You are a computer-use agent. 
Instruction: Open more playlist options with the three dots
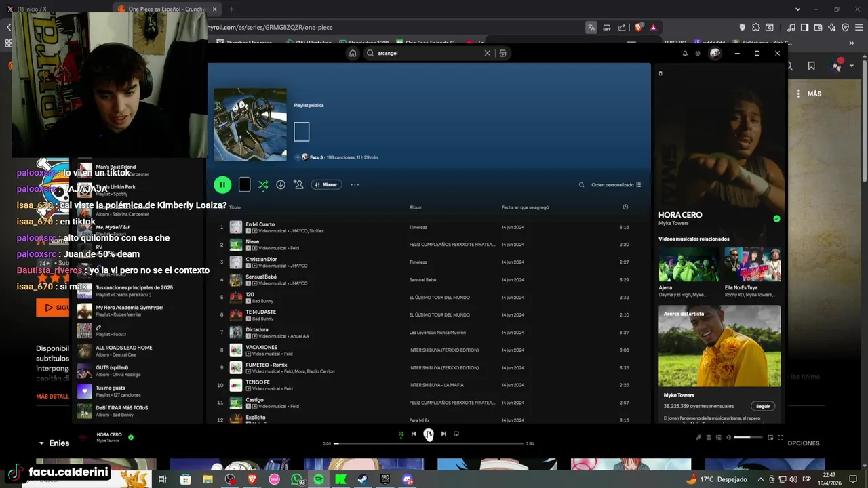click(x=355, y=184)
